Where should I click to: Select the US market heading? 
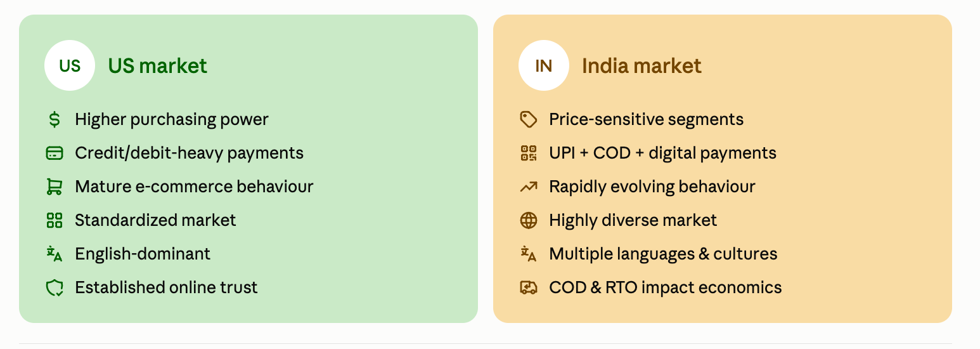[158, 66]
